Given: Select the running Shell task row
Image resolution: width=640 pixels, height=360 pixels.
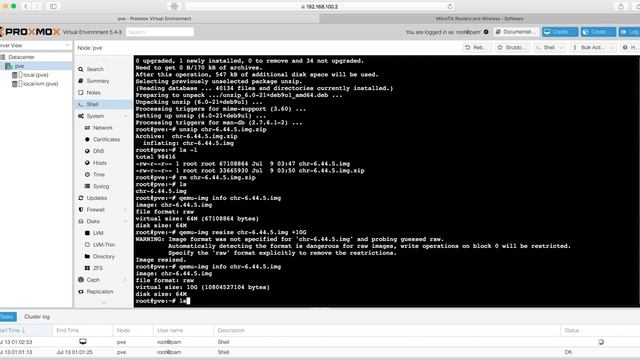Looking at the screenshot, I should tap(320, 342).
